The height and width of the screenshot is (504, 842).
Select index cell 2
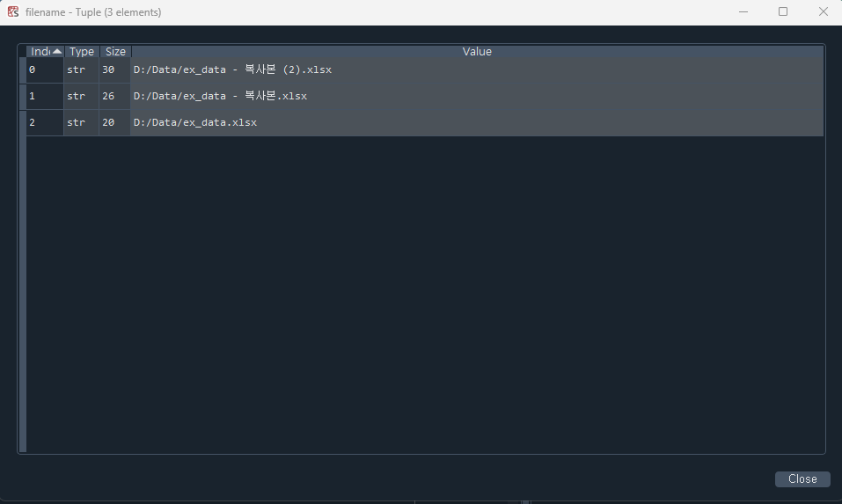coord(45,122)
